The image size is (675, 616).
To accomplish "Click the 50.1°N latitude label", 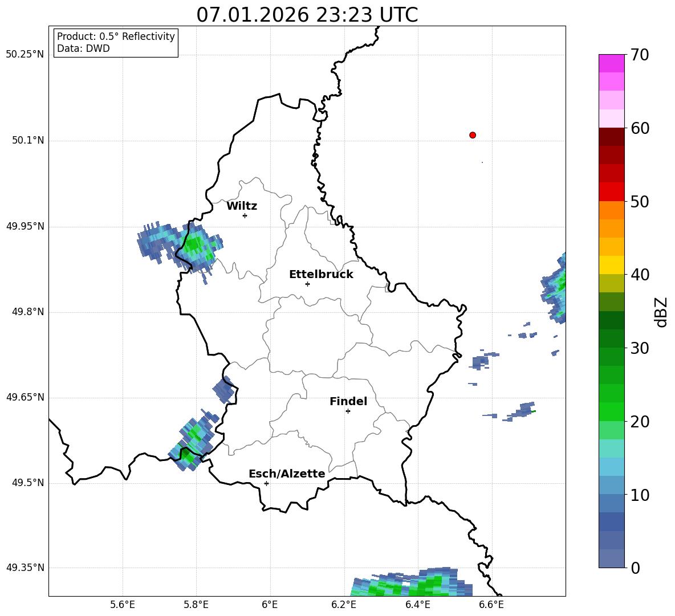I will pos(28,140).
